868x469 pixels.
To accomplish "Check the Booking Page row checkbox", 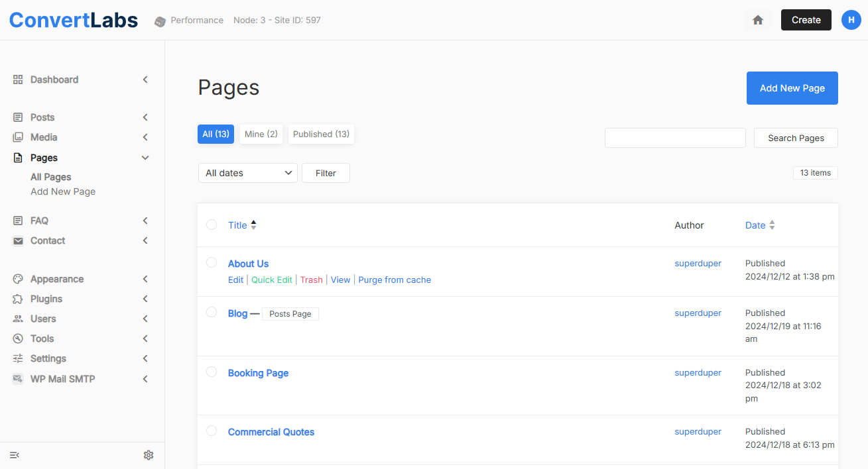I will click(x=212, y=372).
